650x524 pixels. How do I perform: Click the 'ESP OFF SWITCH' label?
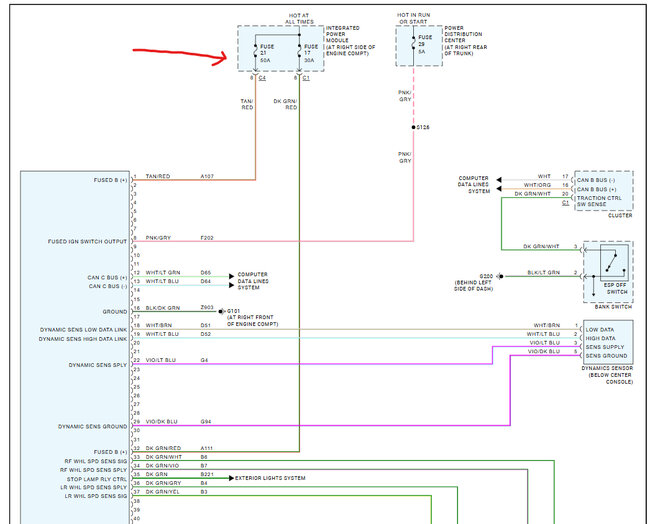(x=615, y=289)
